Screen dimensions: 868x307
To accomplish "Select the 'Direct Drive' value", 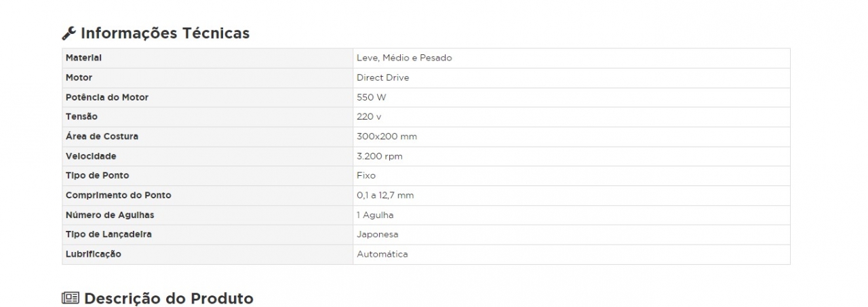I will (383, 77).
